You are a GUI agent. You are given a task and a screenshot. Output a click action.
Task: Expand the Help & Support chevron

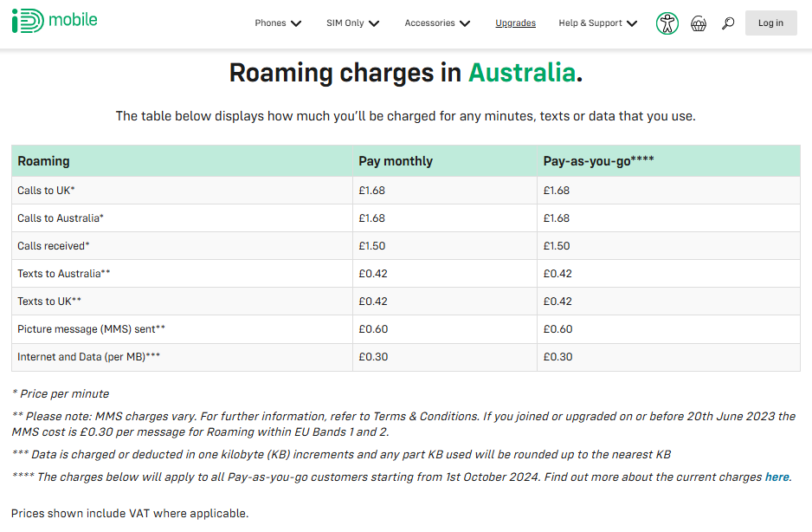(x=632, y=23)
